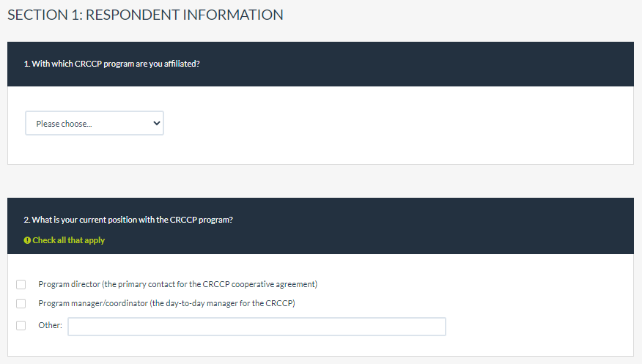Click the '(the day-to-day manager for the CRCCP)' description
Screen dimensions: 642x364
pos(222,303)
